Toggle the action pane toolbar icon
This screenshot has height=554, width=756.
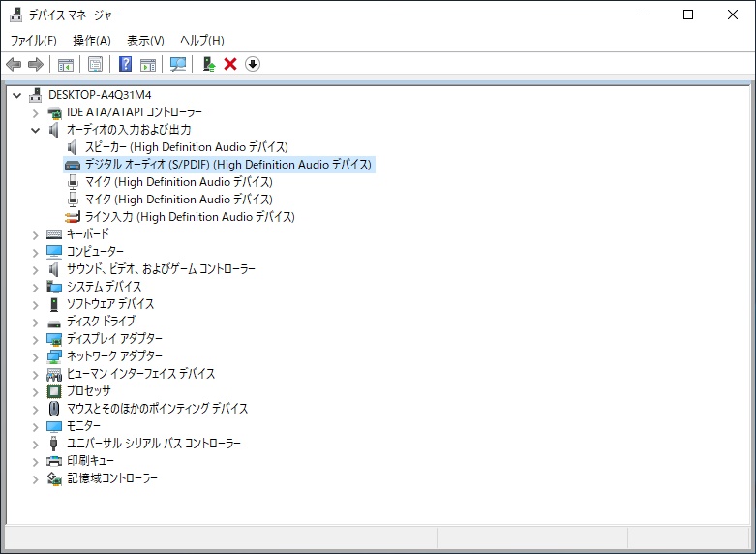(x=148, y=64)
